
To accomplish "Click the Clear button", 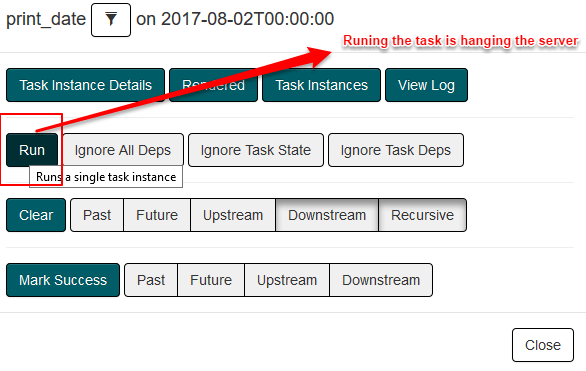I will click(36, 215).
